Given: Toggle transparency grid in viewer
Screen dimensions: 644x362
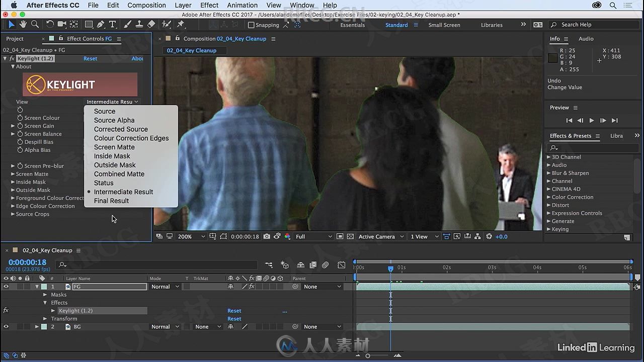Looking at the screenshot, I should 350,236.
